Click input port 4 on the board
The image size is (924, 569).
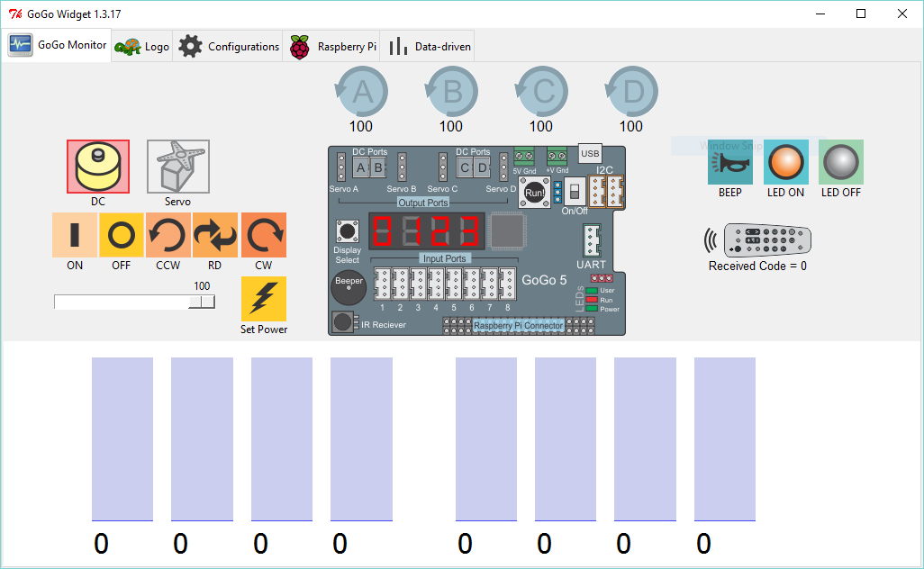point(436,284)
